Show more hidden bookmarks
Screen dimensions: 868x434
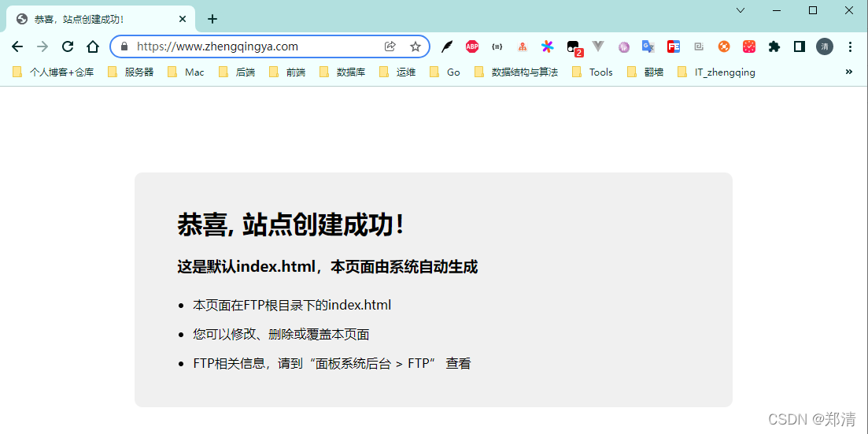pyautogui.click(x=849, y=72)
